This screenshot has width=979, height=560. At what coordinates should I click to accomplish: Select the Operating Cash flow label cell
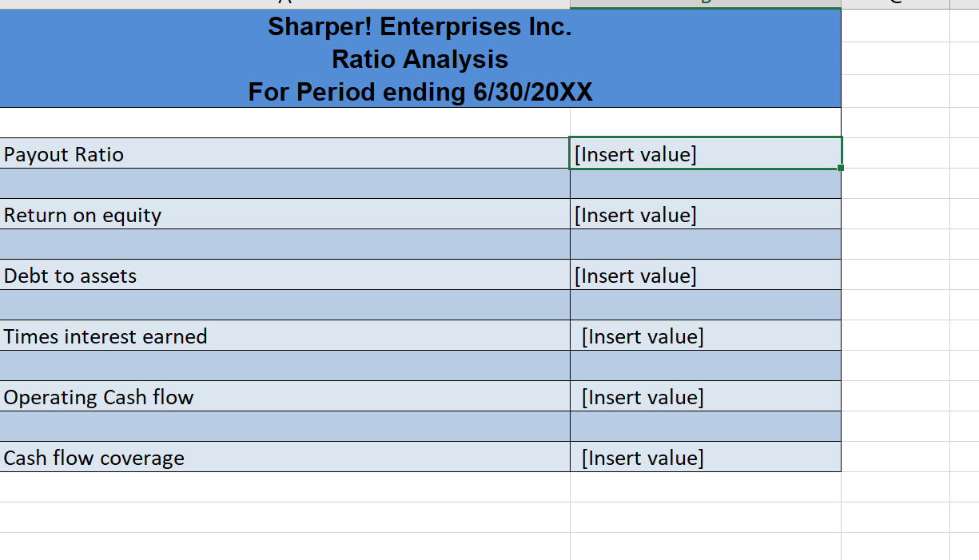(280, 396)
